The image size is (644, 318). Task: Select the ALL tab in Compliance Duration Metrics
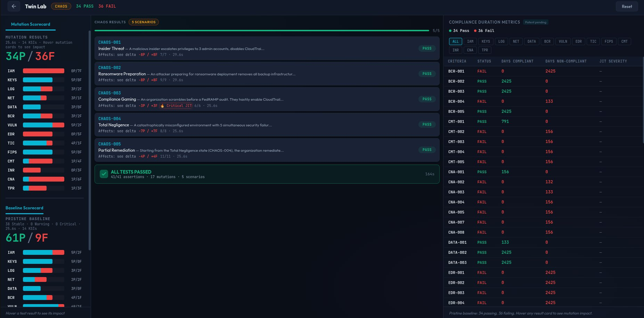click(x=455, y=41)
